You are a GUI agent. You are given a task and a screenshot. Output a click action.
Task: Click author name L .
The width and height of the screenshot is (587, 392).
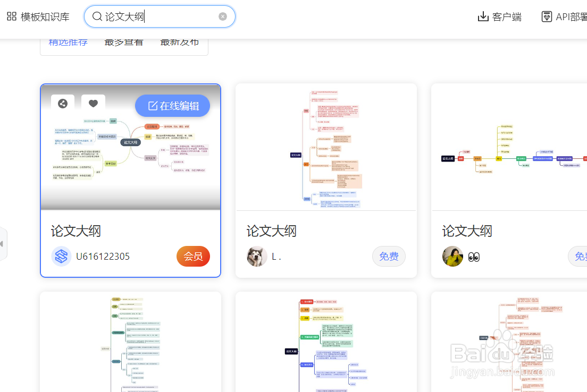pos(276,257)
